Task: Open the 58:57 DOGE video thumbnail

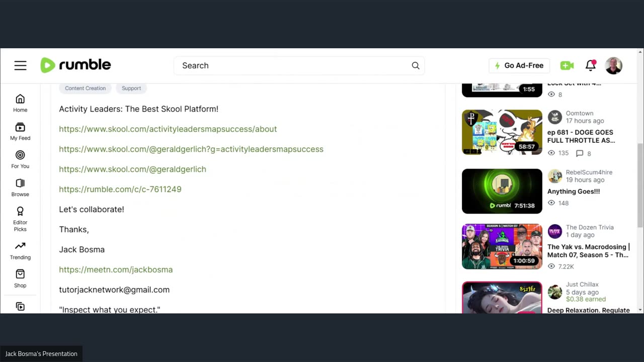Action: [x=502, y=132]
